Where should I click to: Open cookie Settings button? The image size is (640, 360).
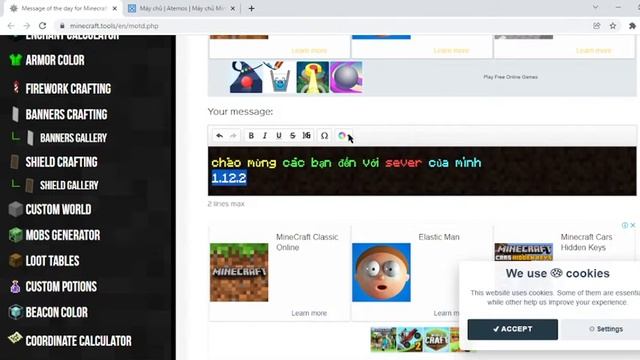pyautogui.click(x=606, y=329)
